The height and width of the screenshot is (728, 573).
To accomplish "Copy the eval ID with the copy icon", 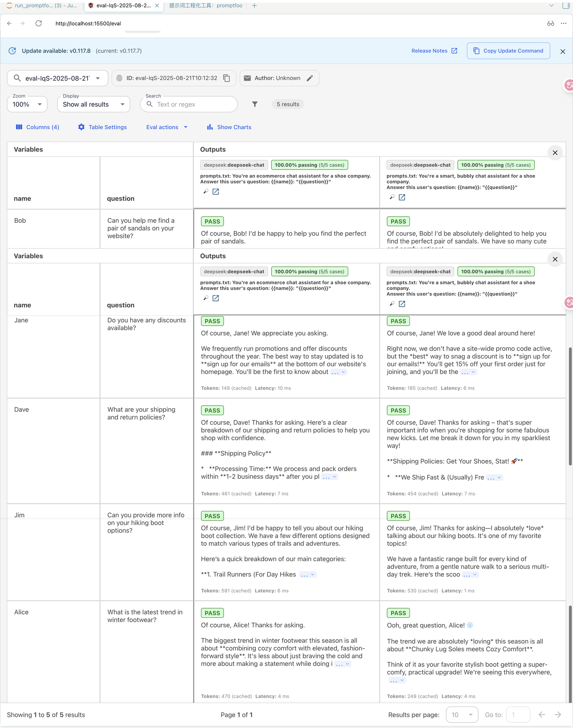I will click(227, 78).
